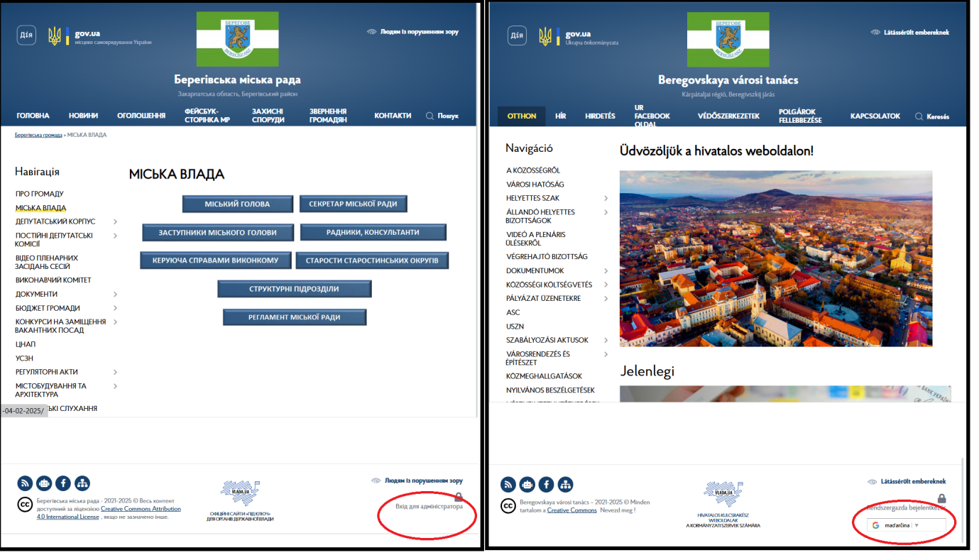Screen dimensions: 979x560
Task: Select KAPCSOLATOK in the Hungarian navigation bar
Action: click(x=875, y=116)
